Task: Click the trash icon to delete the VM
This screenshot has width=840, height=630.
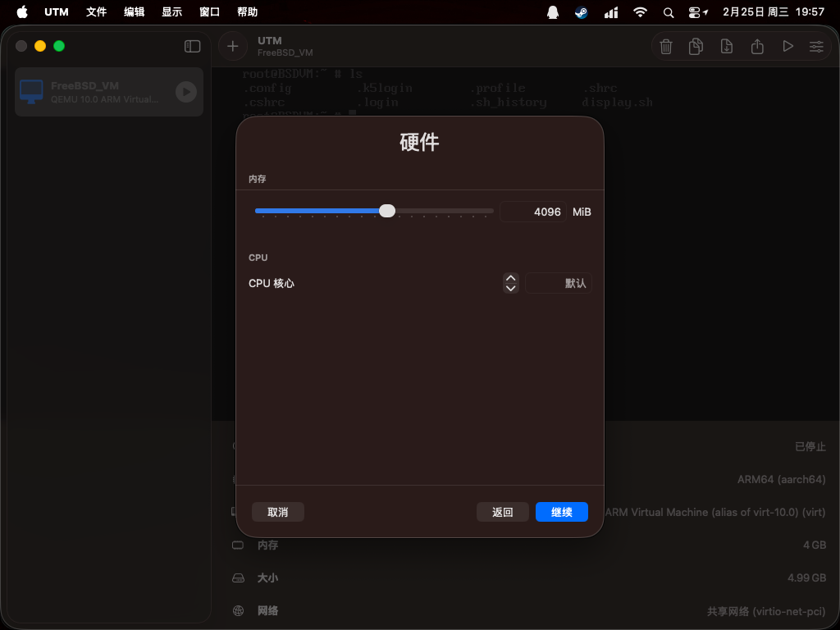Action: (x=666, y=47)
